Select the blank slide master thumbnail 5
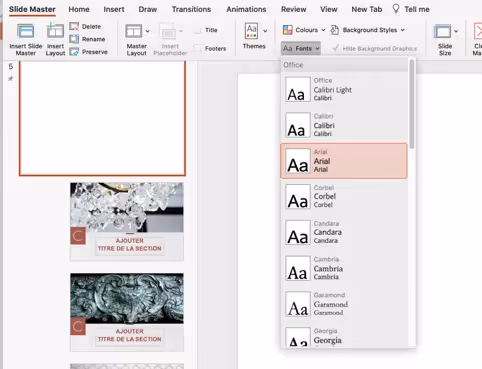 click(102, 118)
